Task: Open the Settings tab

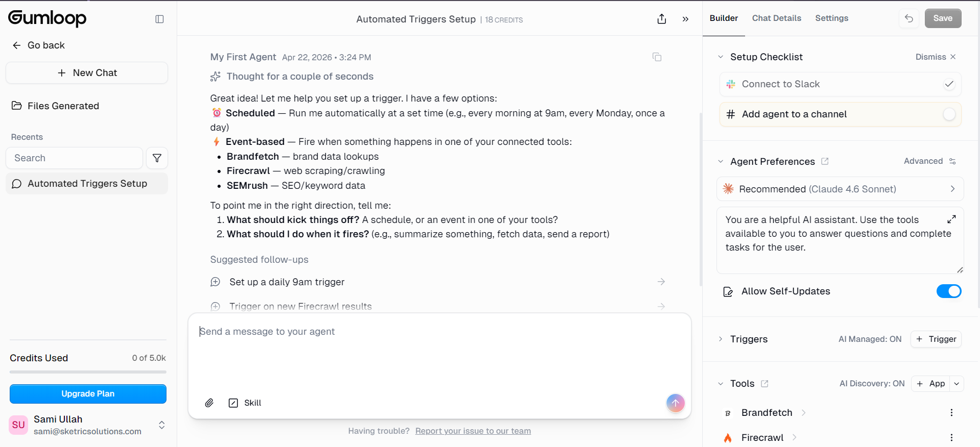Action: 831,18
